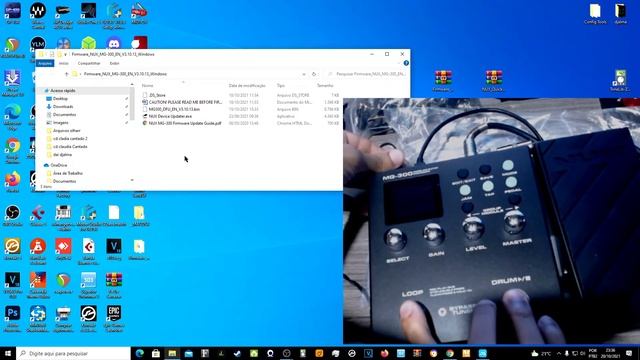Open the Início ribbon tab

(64, 63)
